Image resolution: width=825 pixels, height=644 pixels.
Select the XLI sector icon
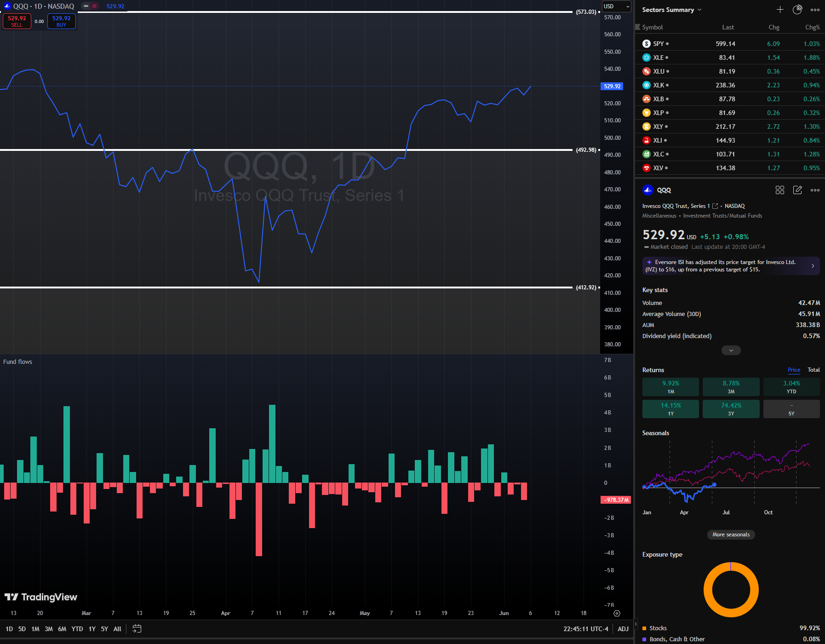pyautogui.click(x=647, y=140)
